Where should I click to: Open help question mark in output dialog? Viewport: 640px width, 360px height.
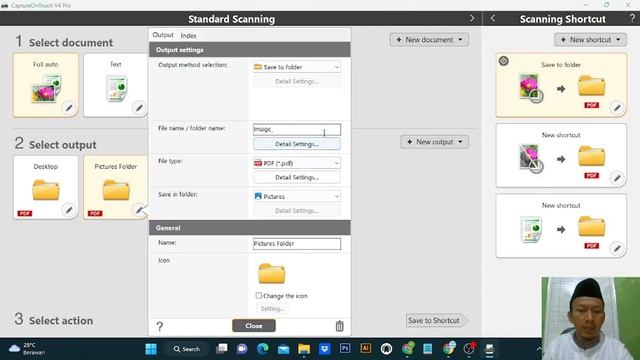coord(160,326)
